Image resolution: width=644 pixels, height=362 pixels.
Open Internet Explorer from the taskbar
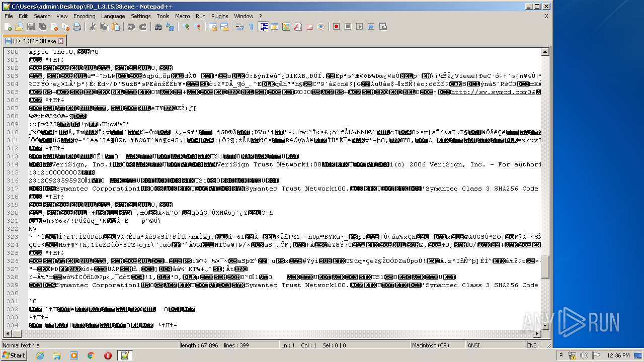(40, 355)
